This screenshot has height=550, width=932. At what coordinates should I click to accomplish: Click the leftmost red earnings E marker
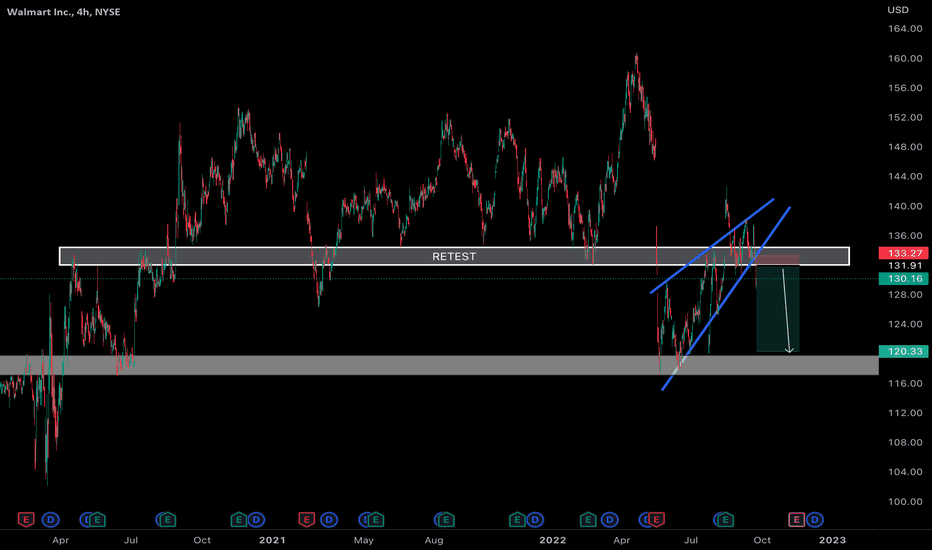tap(26, 520)
